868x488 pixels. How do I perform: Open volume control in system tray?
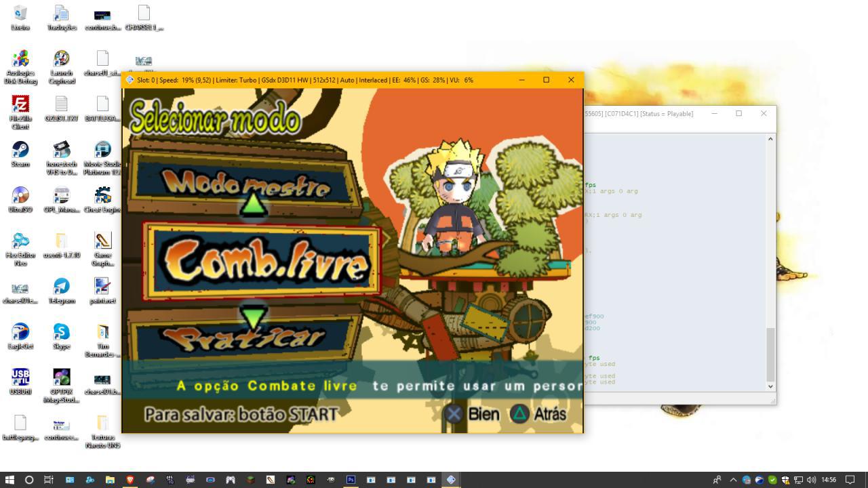[811, 480]
